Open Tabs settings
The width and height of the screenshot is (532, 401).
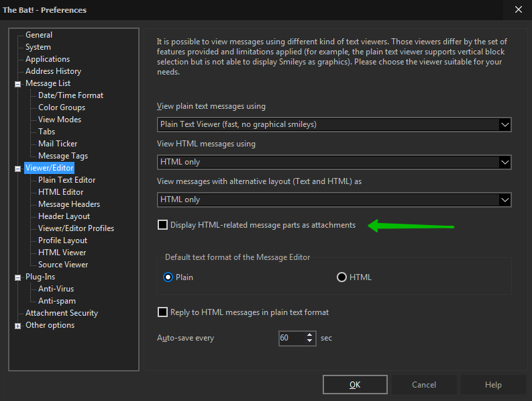(46, 132)
